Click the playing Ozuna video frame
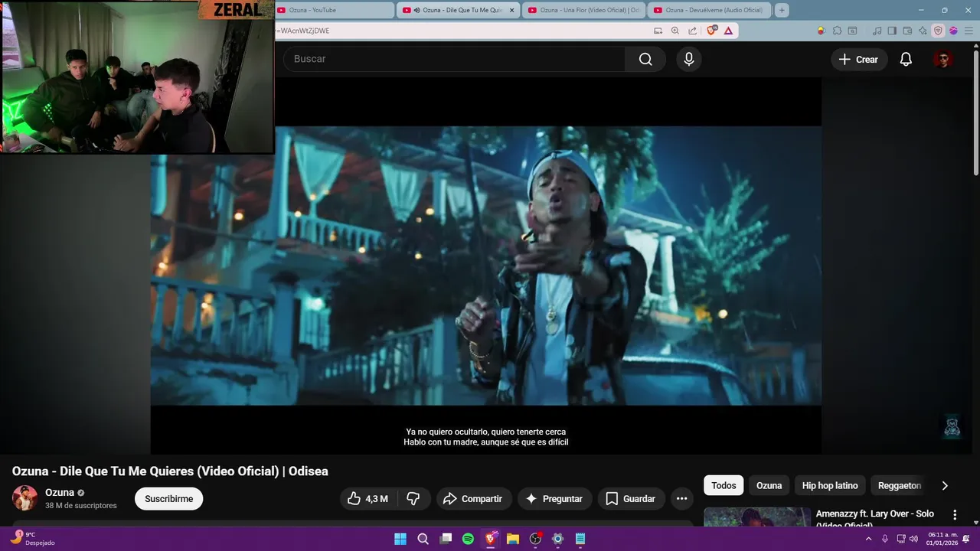 (485, 266)
